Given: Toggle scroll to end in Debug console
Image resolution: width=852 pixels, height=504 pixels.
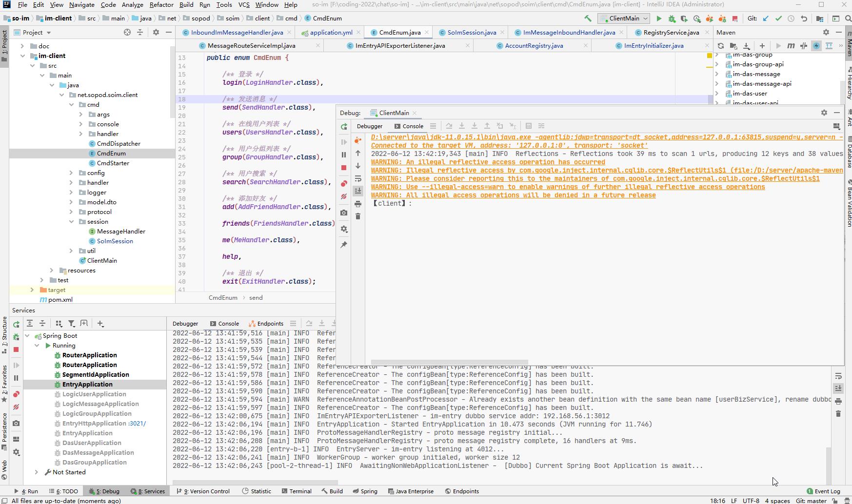Looking at the screenshot, I should [358, 191].
